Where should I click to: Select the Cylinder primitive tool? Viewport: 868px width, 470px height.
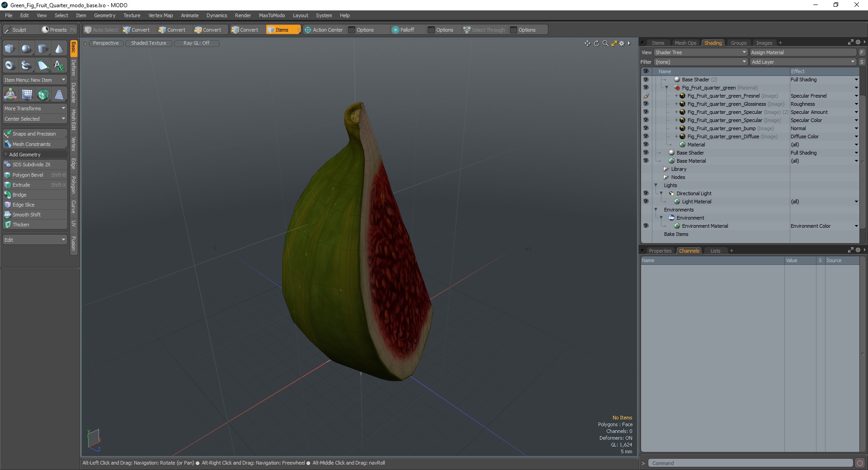pyautogui.click(x=42, y=49)
